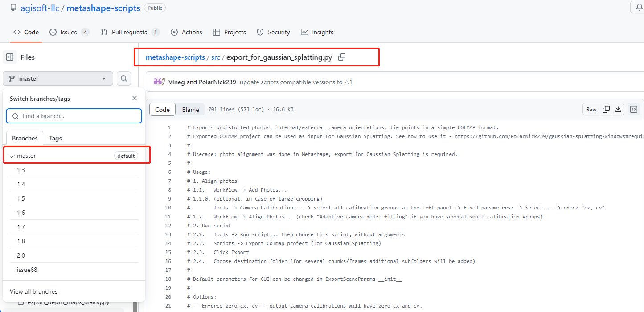This screenshot has width=644, height=312.
Task: Open the symbols panel icon
Action: [x=634, y=109]
